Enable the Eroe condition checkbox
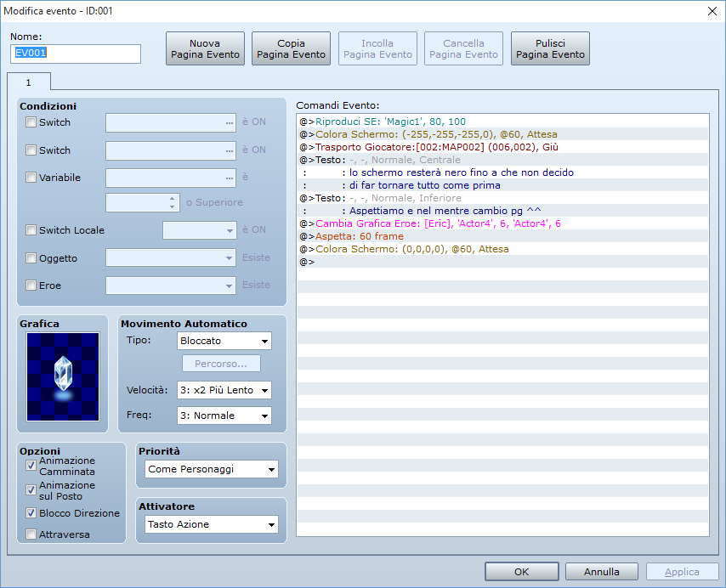 [x=31, y=286]
